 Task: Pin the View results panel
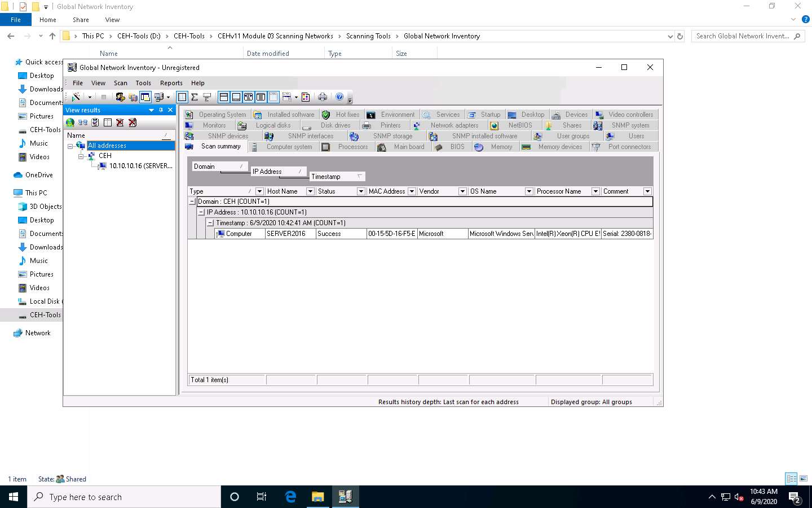coord(161,110)
